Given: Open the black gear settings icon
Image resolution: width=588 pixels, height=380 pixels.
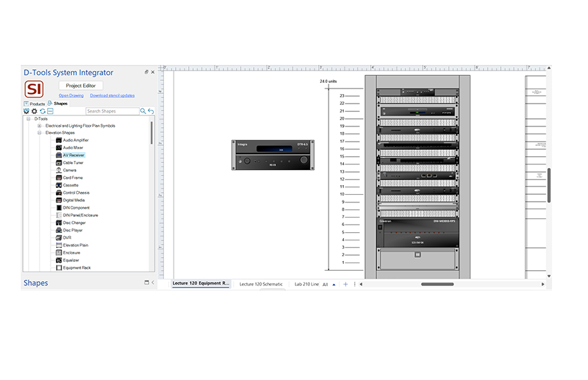Looking at the screenshot, I should tap(34, 111).
